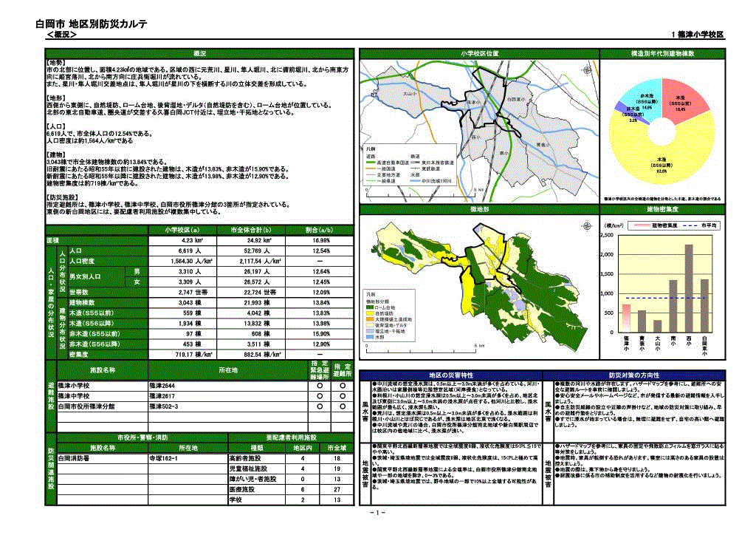The height and width of the screenshot is (535, 756).
Task: Click the 市役所・警察・消防 green header
Action: tap(142, 437)
